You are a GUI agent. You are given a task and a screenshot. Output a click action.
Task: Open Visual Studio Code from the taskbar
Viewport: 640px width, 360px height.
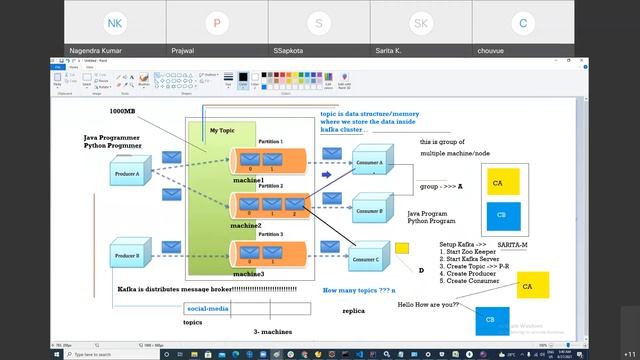pyautogui.click(x=359, y=354)
